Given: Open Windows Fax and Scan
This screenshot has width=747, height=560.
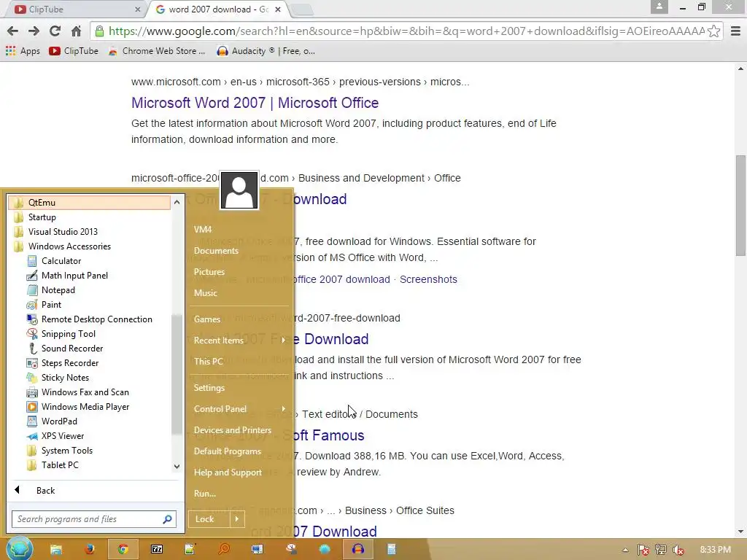Looking at the screenshot, I should (85, 392).
